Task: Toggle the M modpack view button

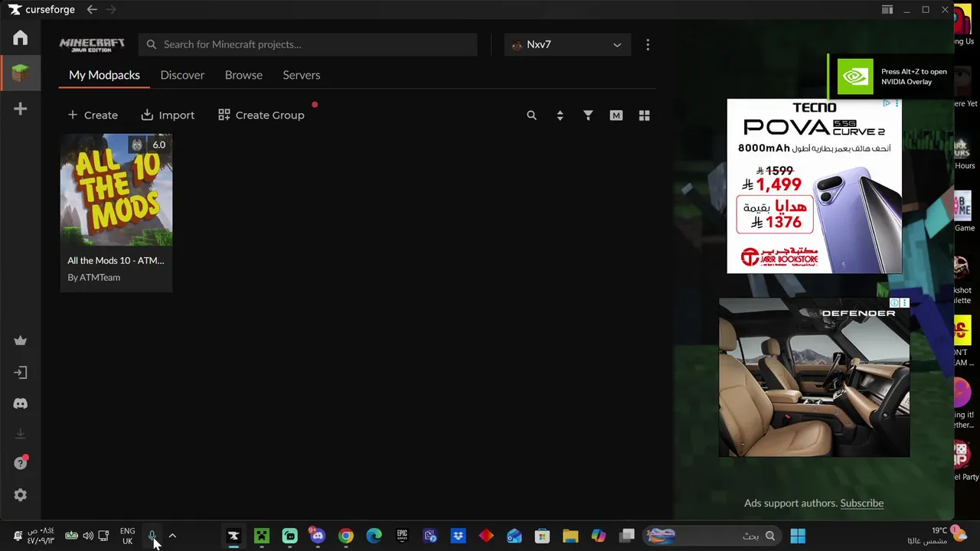Action: click(616, 116)
